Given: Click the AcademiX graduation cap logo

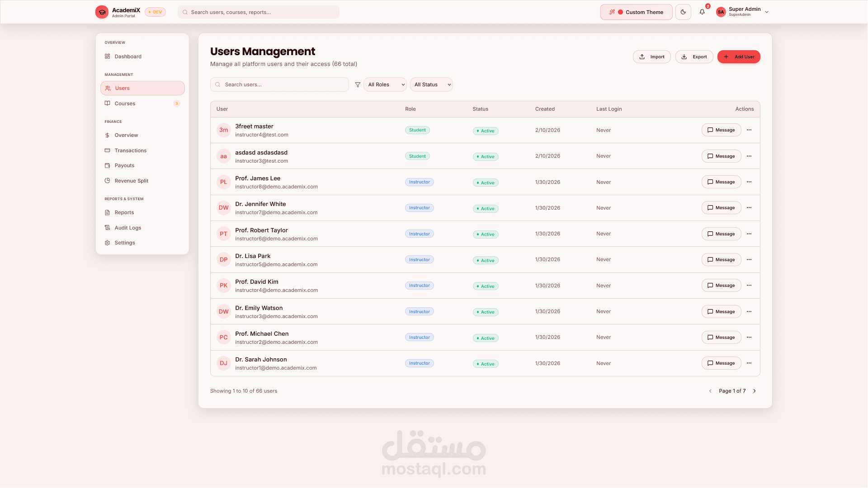Looking at the screenshot, I should [102, 12].
